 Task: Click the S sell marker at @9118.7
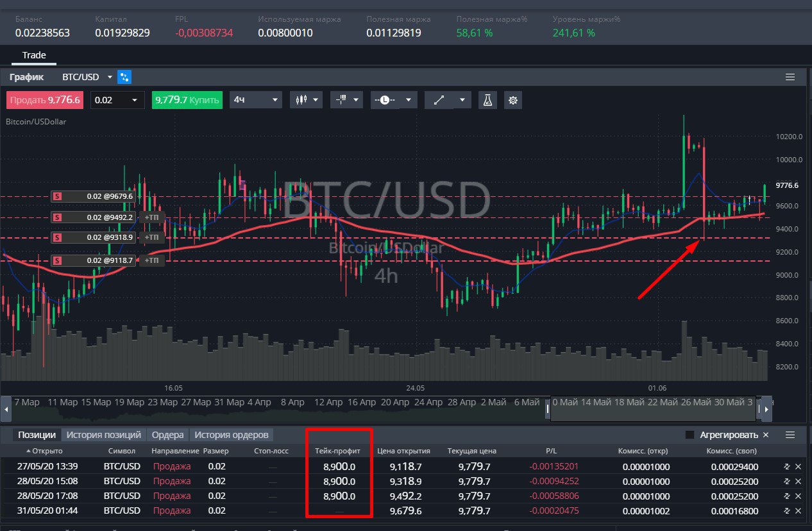pos(57,260)
